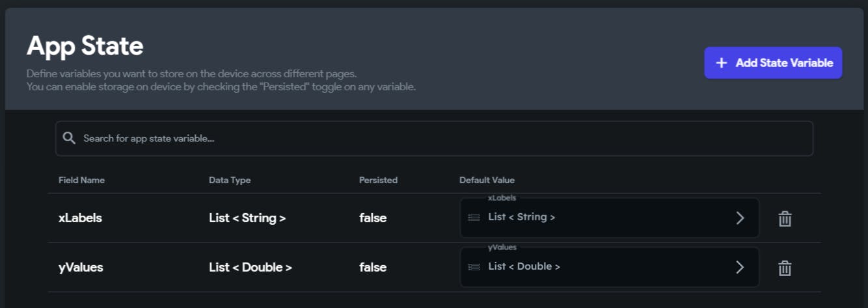Screen dimensions: 868x308
Task: Expand the yValues default value chevron
Action: tap(739, 267)
